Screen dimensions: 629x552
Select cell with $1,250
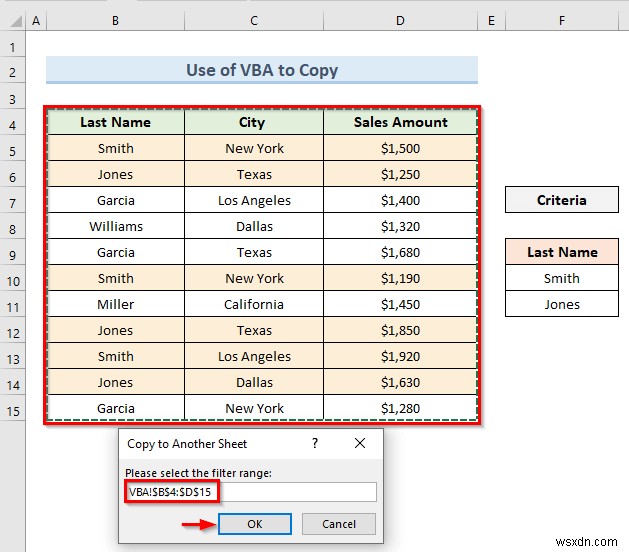click(400, 174)
